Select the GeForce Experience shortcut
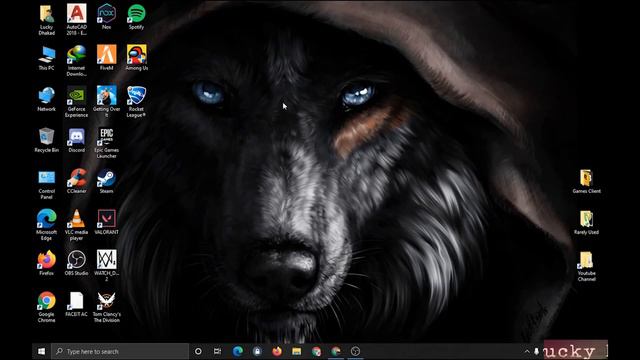The image size is (640, 360). coord(76,102)
